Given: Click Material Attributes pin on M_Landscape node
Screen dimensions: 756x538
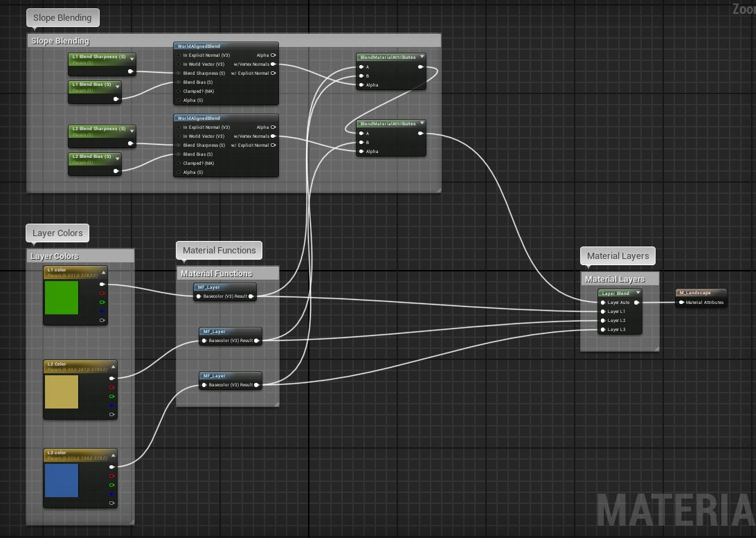Looking at the screenshot, I should (681, 303).
